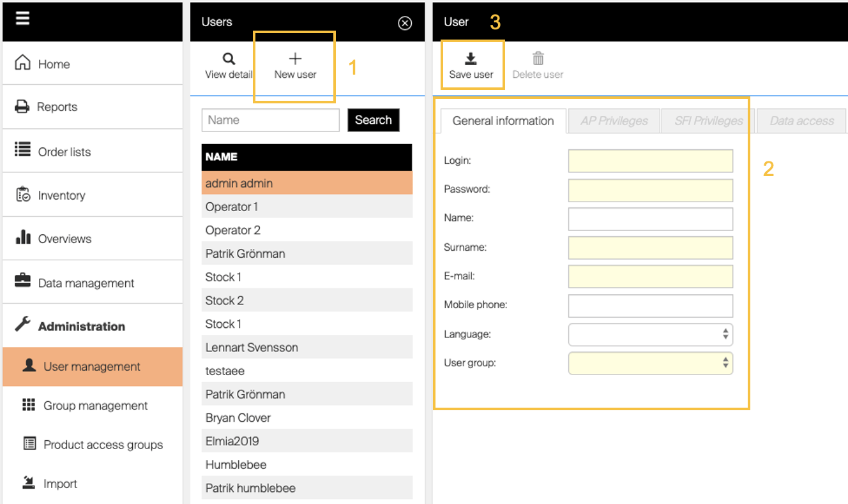Go to Inventory in sidebar

click(61, 195)
